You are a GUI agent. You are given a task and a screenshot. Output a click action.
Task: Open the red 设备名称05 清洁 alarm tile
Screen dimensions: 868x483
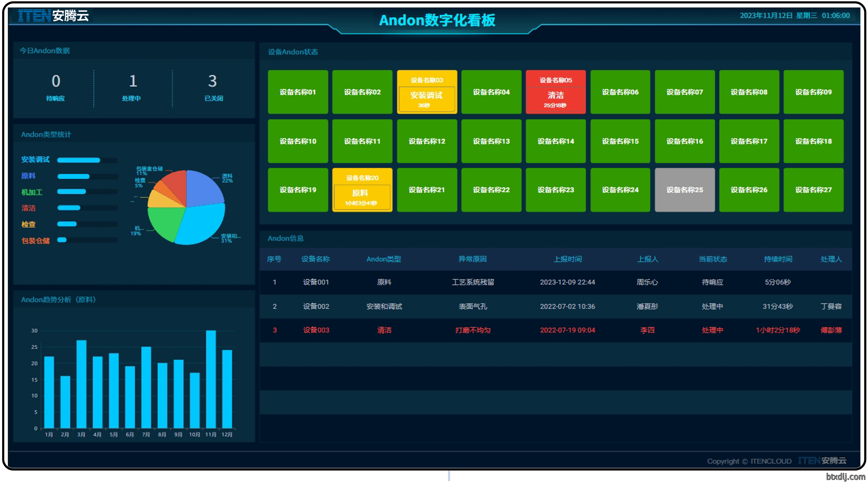pos(555,92)
